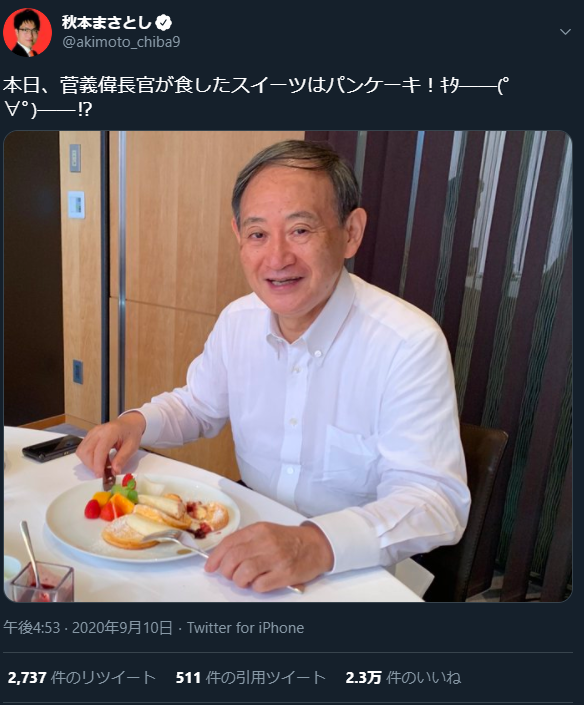This screenshot has height=705, width=584.
Task: Expand the tweet options chevron menu
Action: pyautogui.click(x=565, y=32)
